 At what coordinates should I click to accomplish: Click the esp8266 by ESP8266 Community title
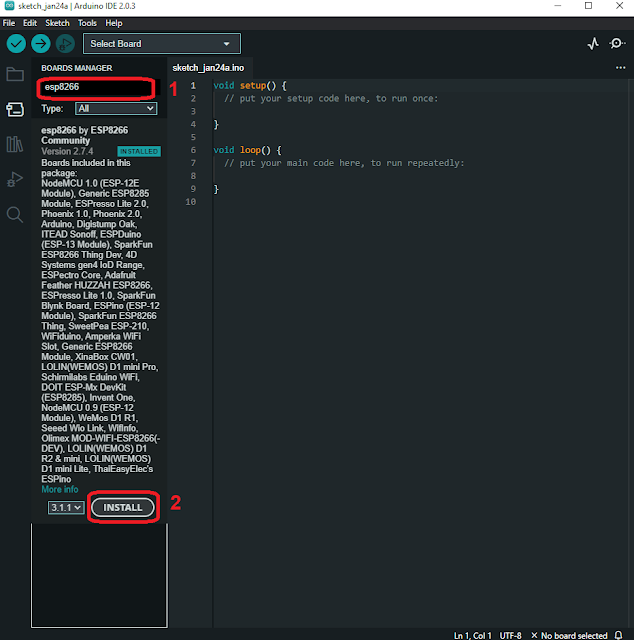pos(85,135)
